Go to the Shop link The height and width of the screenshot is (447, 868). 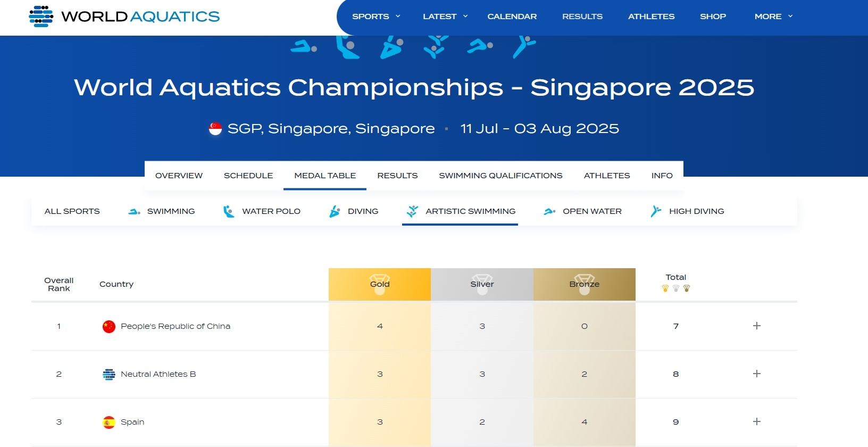(x=713, y=16)
